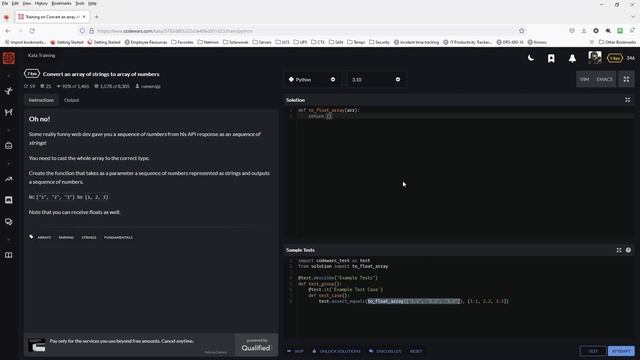Open the Discord chat icon in sidebar
The width and height of the screenshot is (640, 360).
pos(9,200)
